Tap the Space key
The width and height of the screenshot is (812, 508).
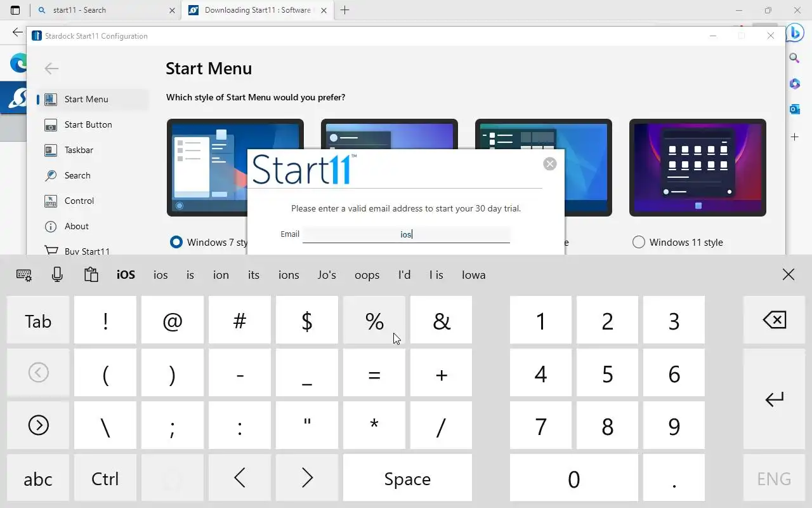(408, 478)
